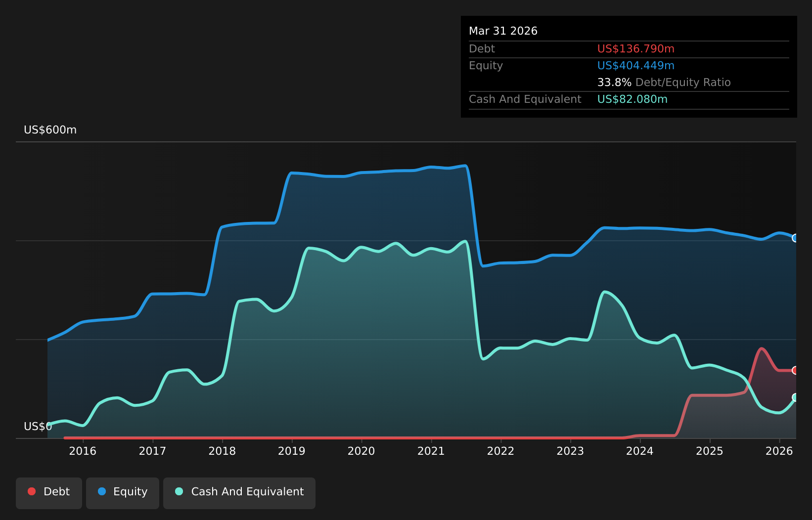Select the Debt endpoint marker on chart
This screenshot has height=520, width=812.
(x=795, y=370)
